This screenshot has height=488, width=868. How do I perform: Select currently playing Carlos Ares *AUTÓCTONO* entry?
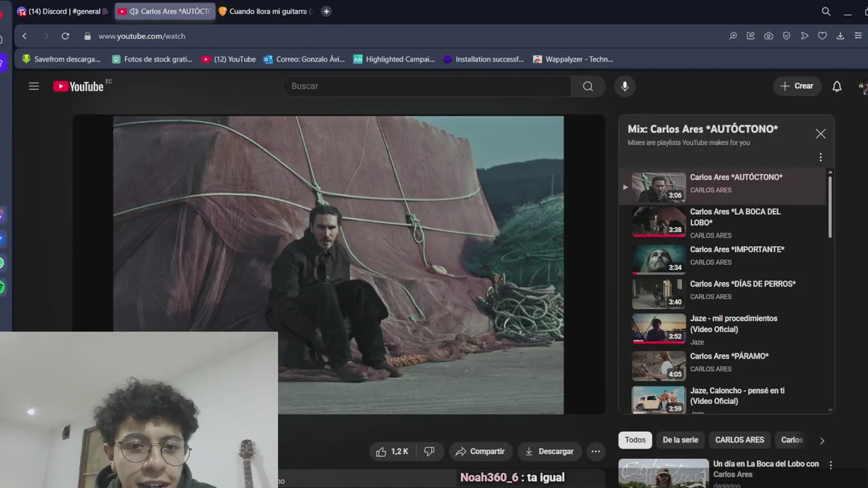pos(723,187)
